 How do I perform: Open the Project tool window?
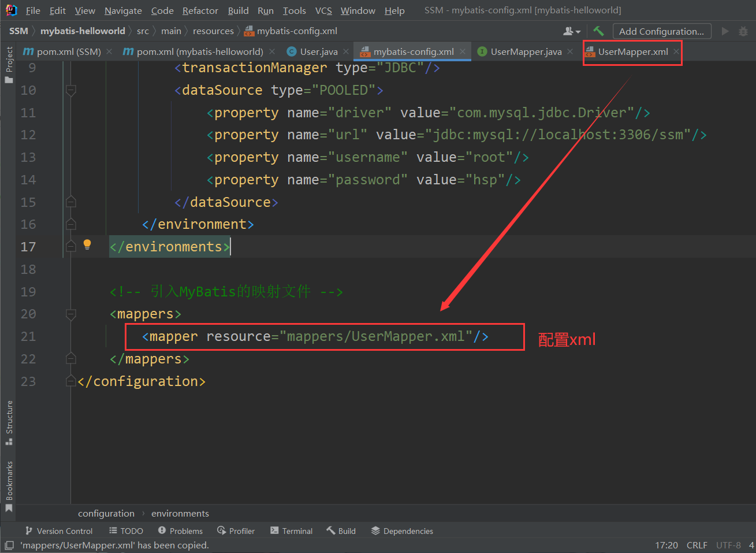(9, 65)
